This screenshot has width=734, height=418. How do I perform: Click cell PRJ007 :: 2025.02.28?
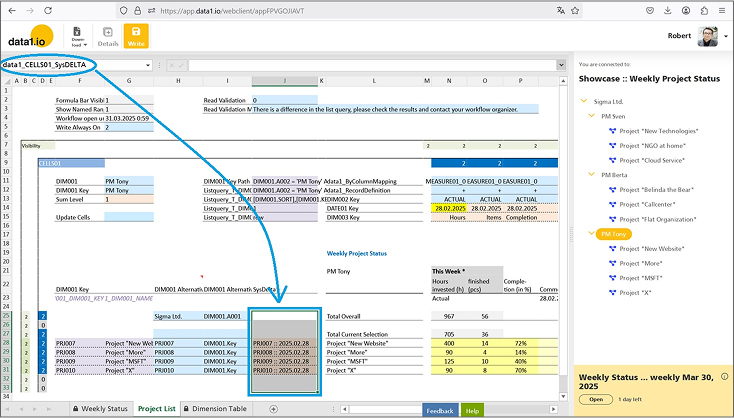285,343
